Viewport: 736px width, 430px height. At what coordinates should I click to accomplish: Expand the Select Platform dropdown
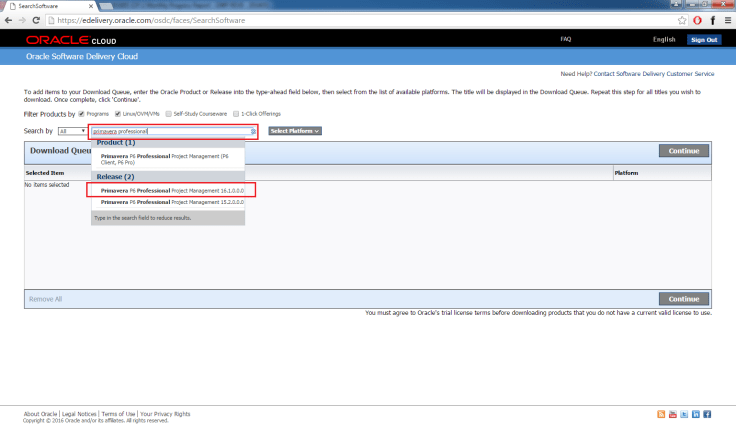[x=295, y=131]
